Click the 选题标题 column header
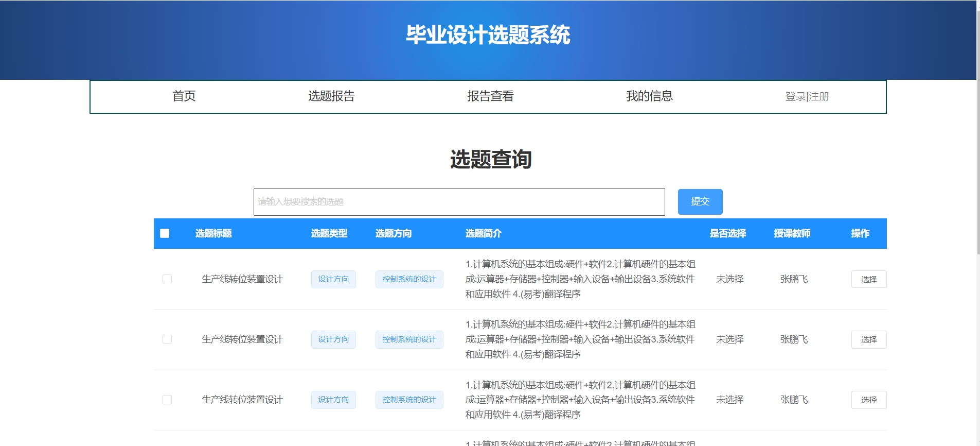 click(x=213, y=233)
